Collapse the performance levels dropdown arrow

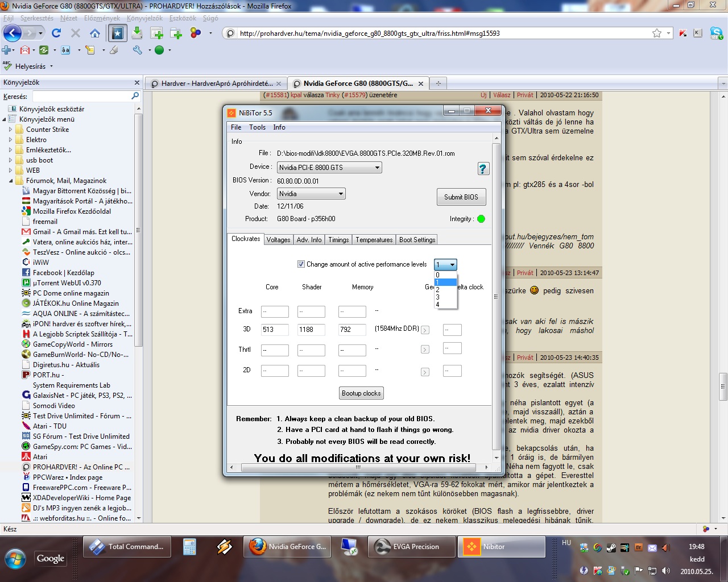[452, 264]
